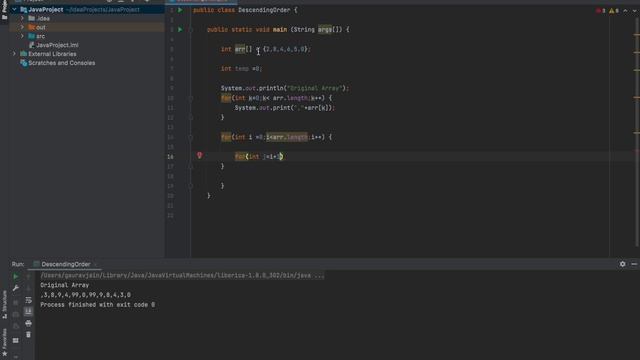This screenshot has height=360, width=640.
Task: Toggle soft-wrap icon in Run console
Action: (28, 300)
